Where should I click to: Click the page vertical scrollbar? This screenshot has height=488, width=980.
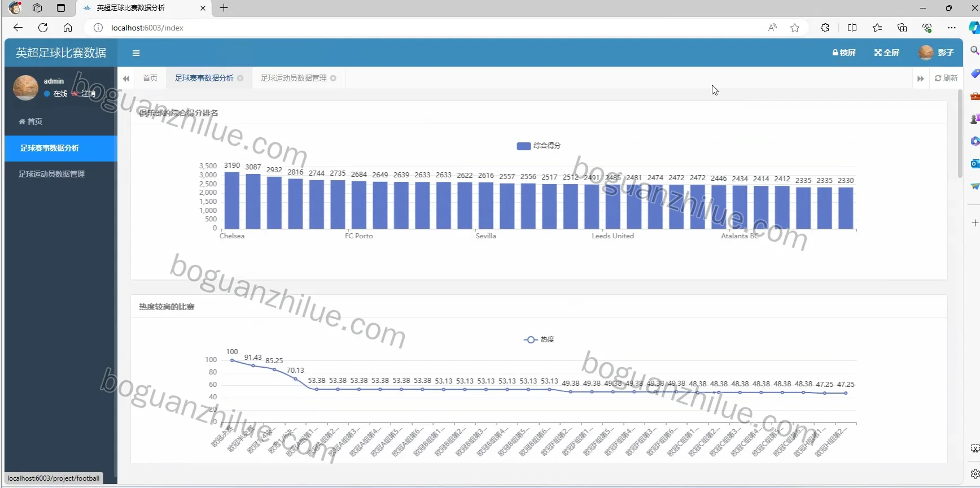point(960,133)
